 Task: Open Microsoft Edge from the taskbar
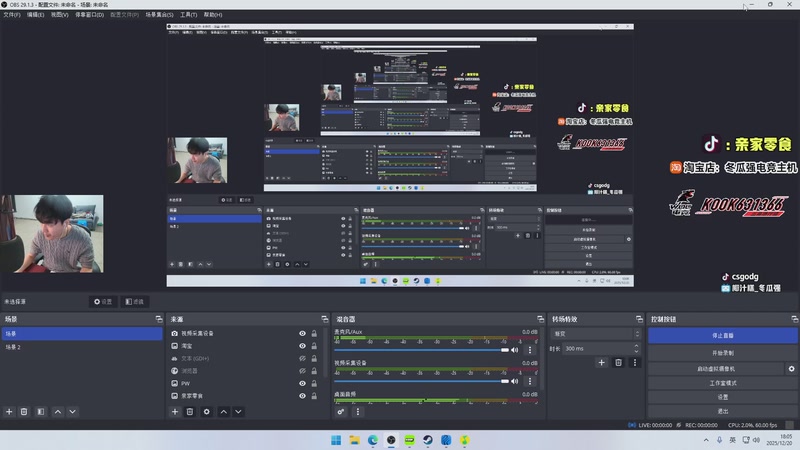pyautogui.click(x=373, y=440)
